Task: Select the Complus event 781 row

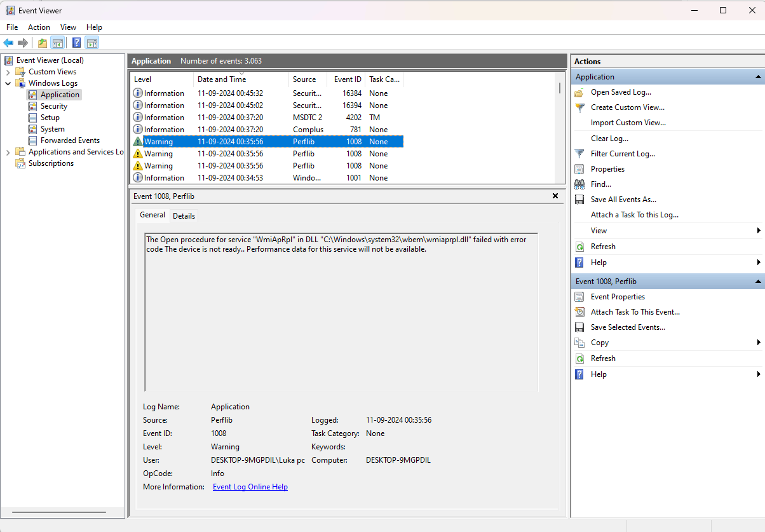Action: (x=267, y=130)
